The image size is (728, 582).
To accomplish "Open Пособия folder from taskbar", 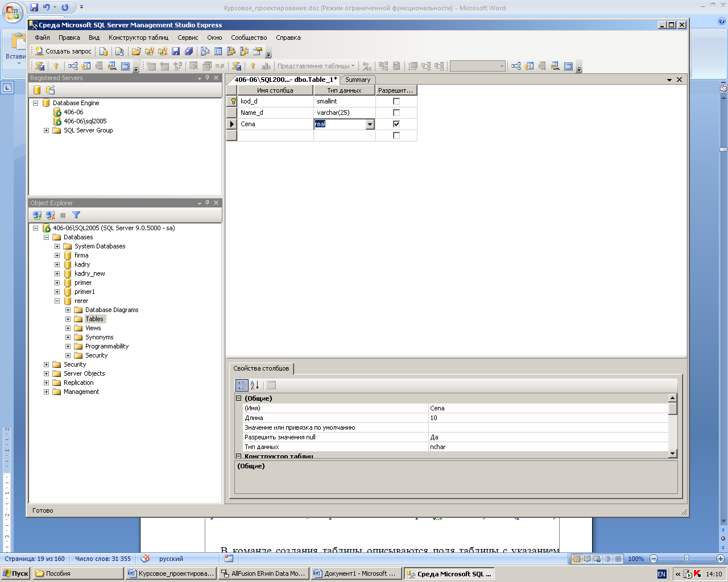I will pyautogui.click(x=78, y=573).
